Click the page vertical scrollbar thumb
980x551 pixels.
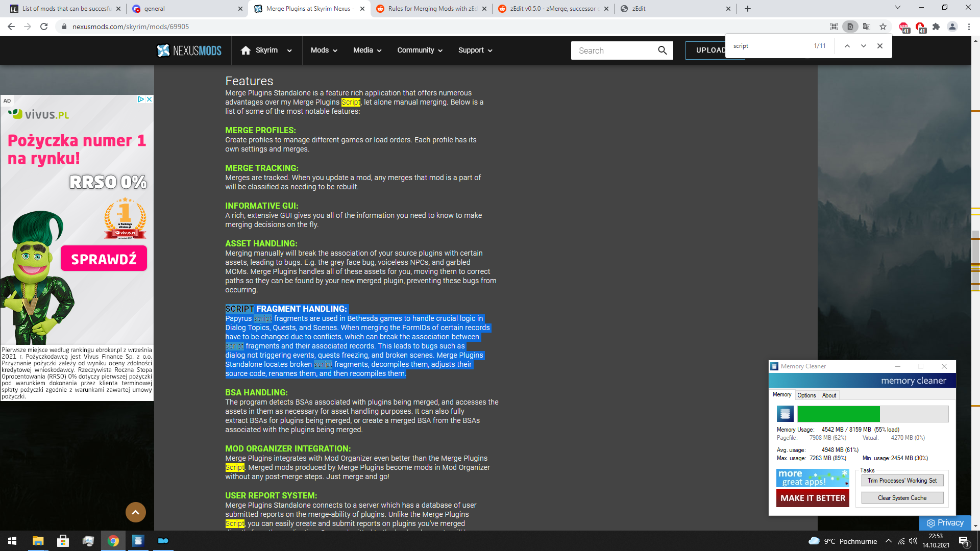(975, 260)
